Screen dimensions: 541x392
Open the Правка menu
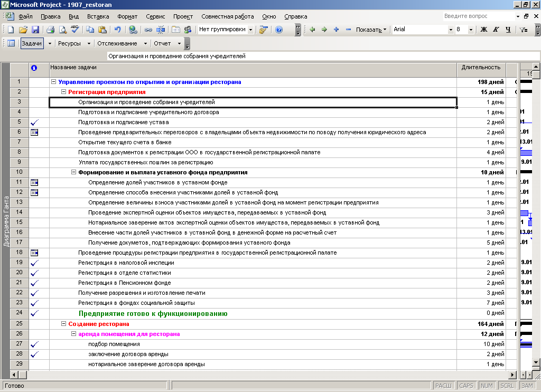coord(50,16)
